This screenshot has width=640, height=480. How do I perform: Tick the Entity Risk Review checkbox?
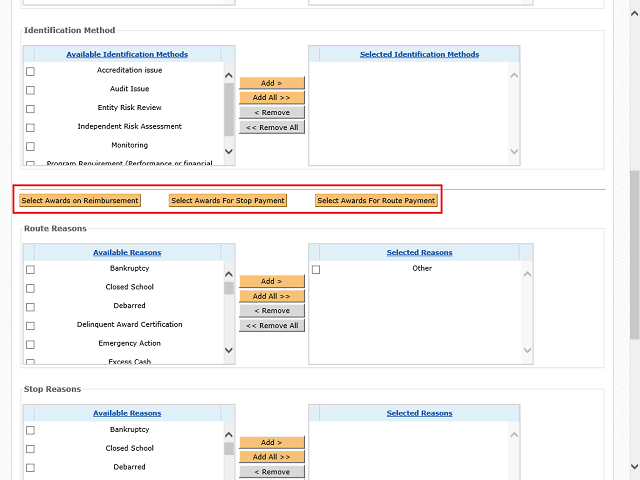(x=30, y=109)
